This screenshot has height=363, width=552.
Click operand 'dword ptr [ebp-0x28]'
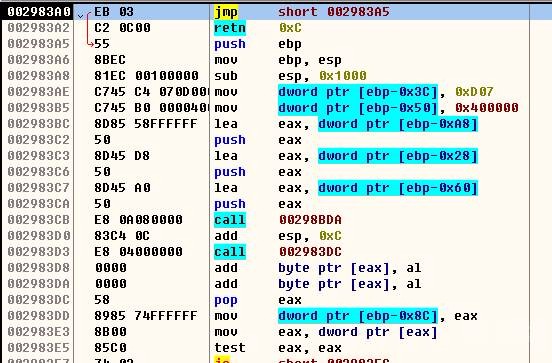[x=398, y=156]
